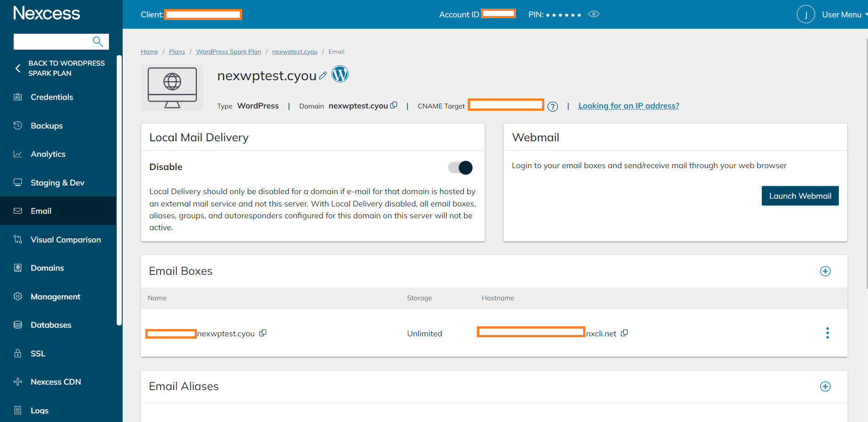Click the Visual Comparison icon

[x=18, y=239]
